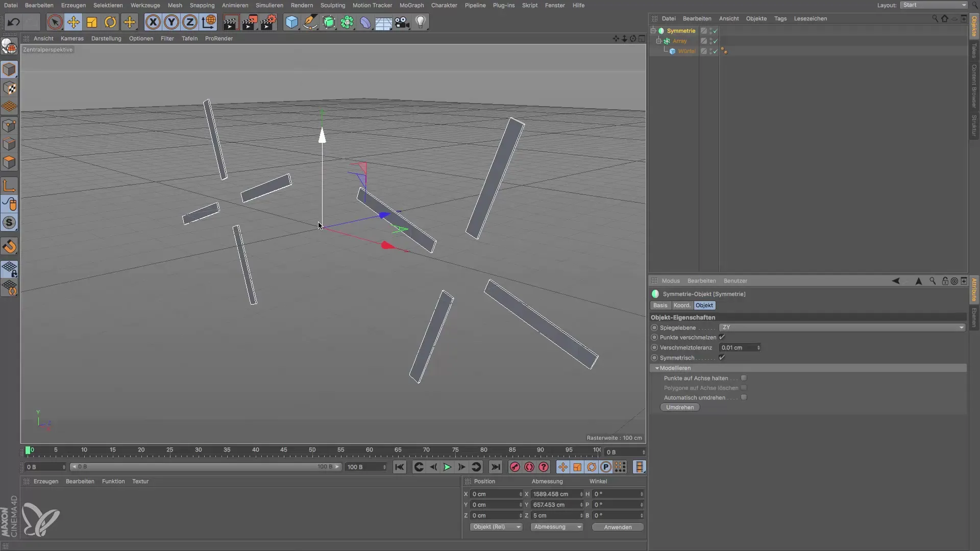Open the MoGraph array generator icon
The image size is (980, 551).
(x=347, y=22)
